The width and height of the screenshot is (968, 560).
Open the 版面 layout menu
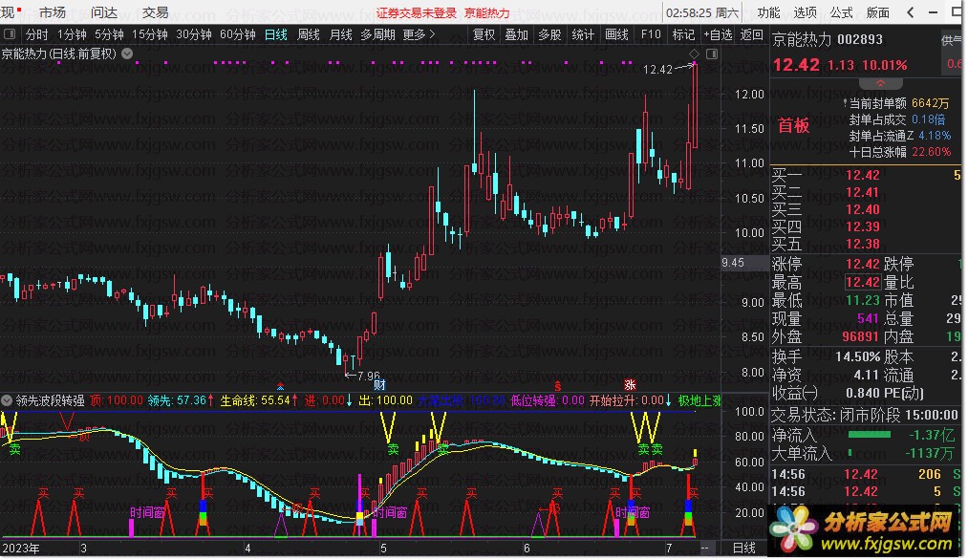[x=878, y=12]
